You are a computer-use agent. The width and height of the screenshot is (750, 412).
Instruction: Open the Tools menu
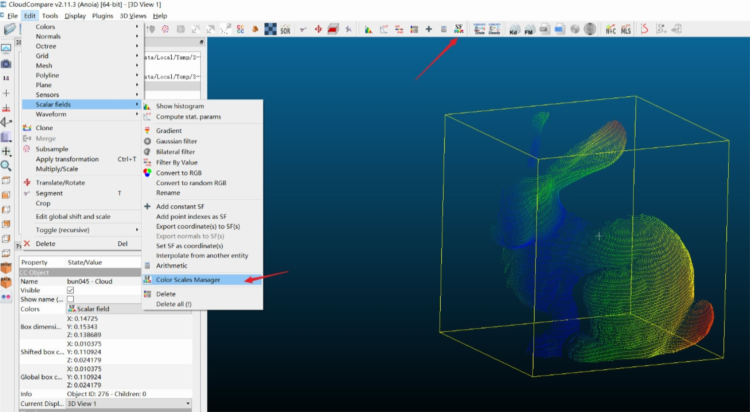50,16
